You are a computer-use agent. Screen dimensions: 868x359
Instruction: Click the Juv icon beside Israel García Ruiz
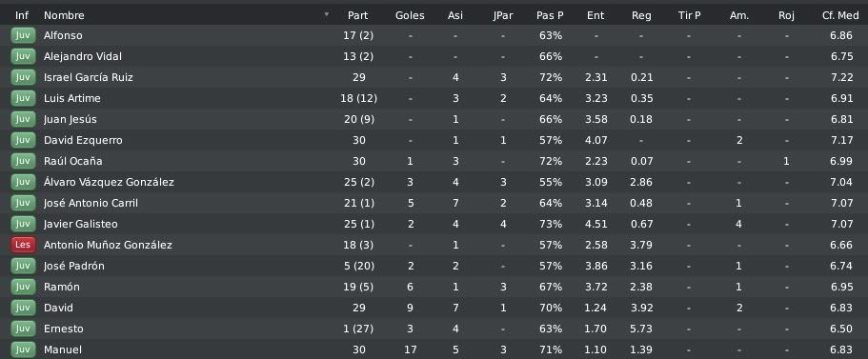tap(23, 77)
